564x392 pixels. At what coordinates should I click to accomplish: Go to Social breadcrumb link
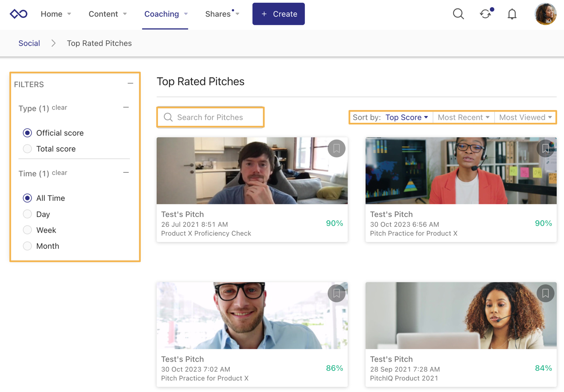click(x=29, y=43)
